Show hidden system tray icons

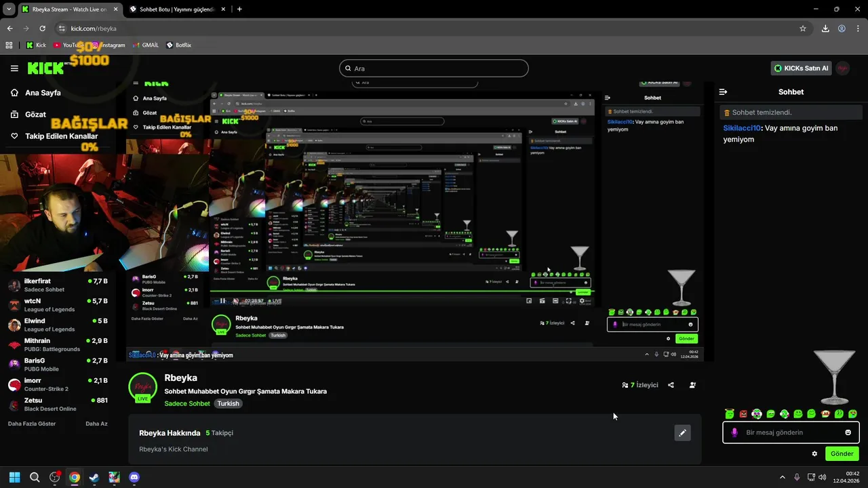pyautogui.click(x=782, y=477)
